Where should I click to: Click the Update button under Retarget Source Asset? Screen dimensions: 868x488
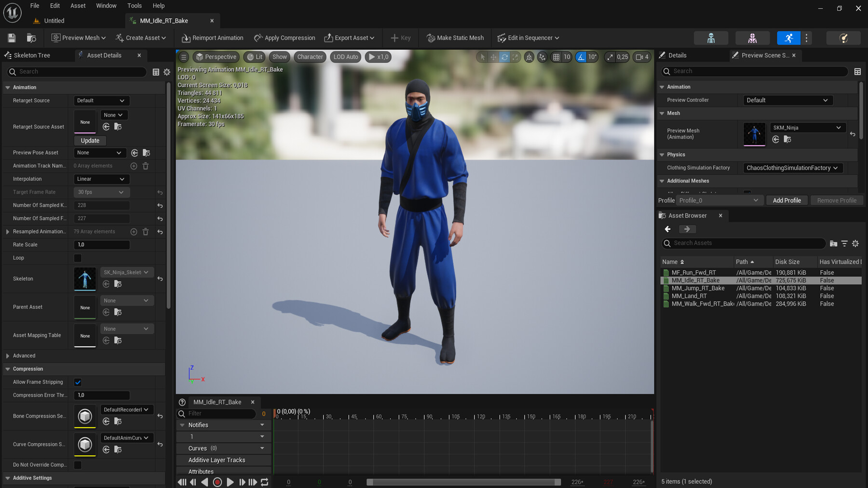pos(90,140)
